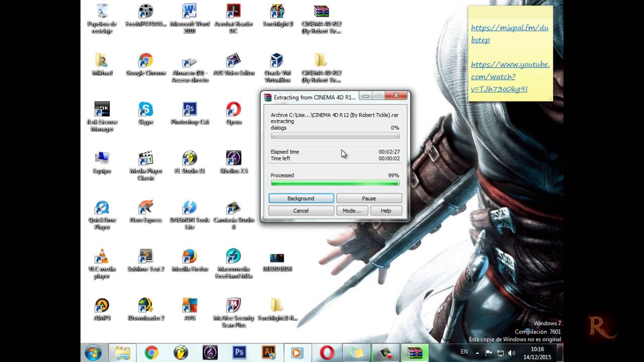Show hidden tray icons arrow
The image size is (644, 362).
[x=478, y=353]
